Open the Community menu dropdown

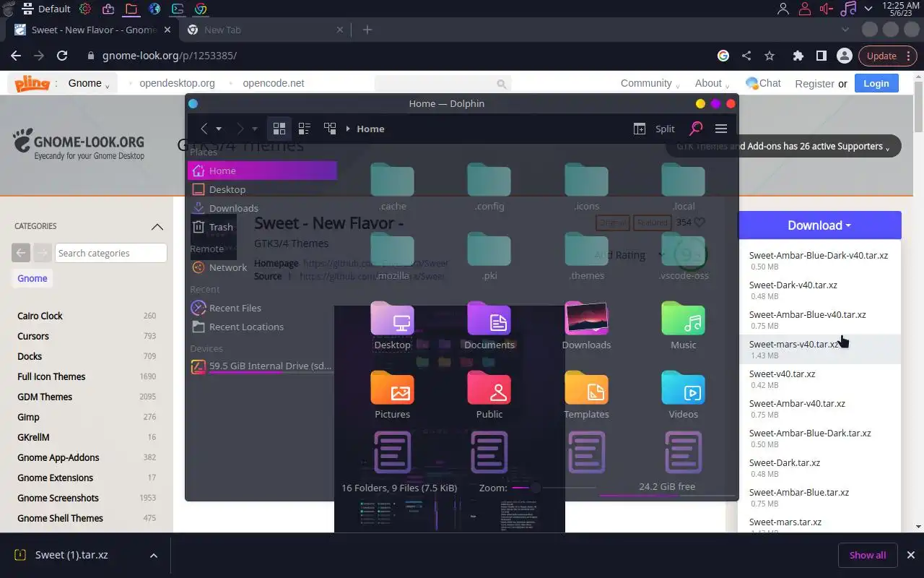650,83
